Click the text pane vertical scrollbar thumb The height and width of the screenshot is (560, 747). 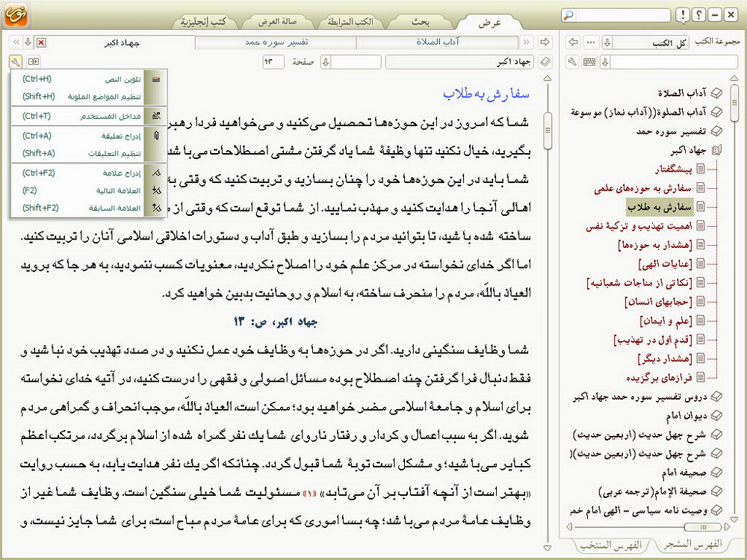(548, 130)
